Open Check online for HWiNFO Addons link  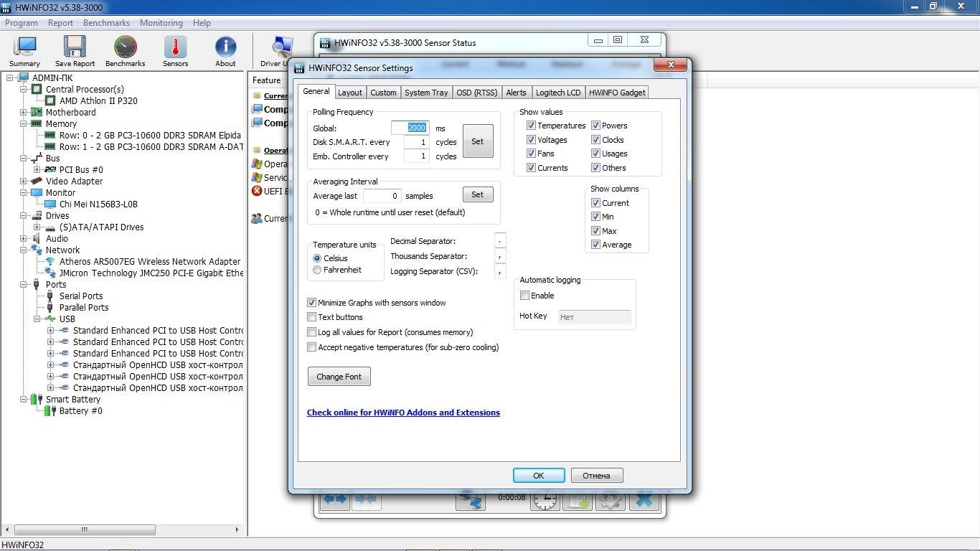403,413
